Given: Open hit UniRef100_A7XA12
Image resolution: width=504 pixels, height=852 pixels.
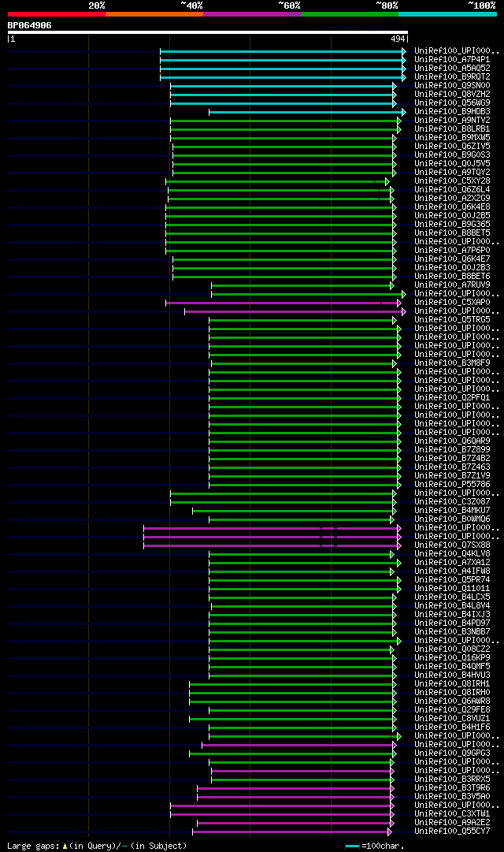Looking at the screenshot, I should [x=452, y=563].
